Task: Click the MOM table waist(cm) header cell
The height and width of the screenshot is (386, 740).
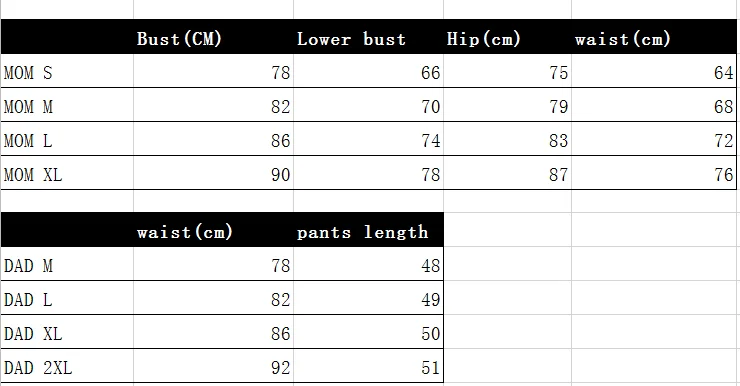Action: point(654,37)
